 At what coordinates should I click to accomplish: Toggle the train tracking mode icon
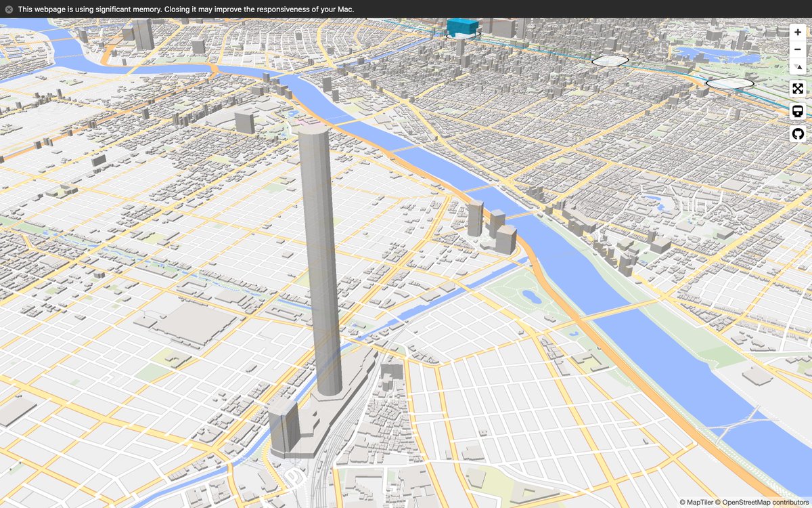(798, 111)
